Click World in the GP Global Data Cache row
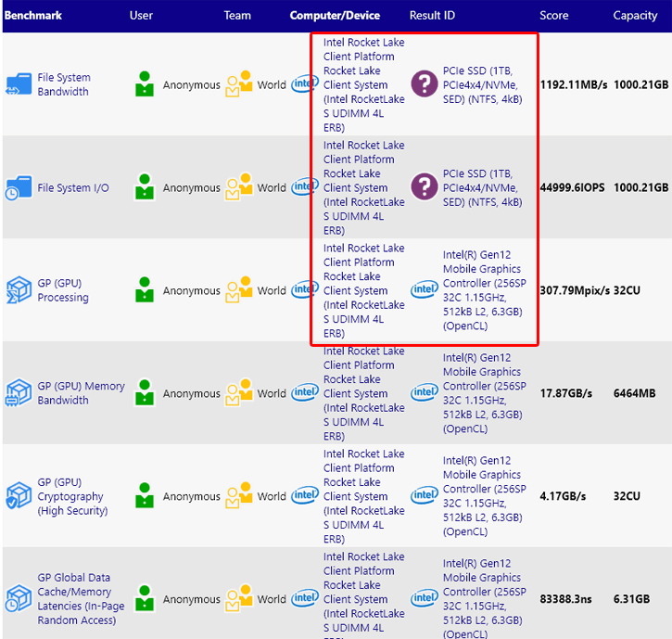The image size is (672, 639). [272, 599]
